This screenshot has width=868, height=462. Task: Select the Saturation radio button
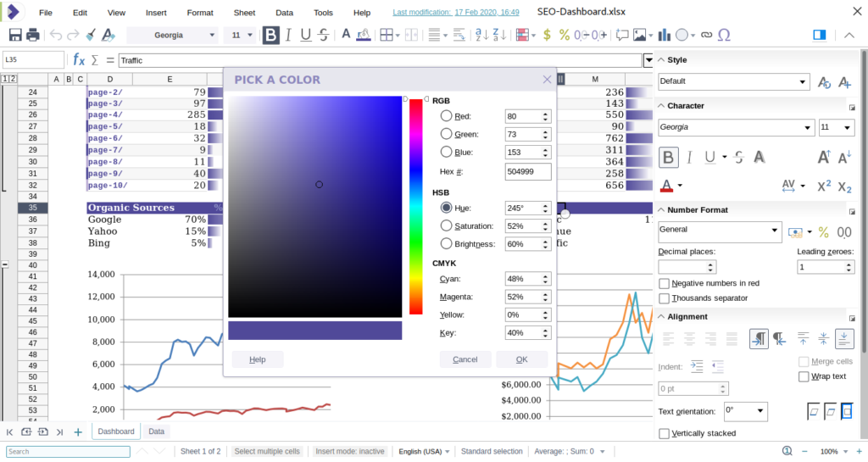click(x=447, y=225)
